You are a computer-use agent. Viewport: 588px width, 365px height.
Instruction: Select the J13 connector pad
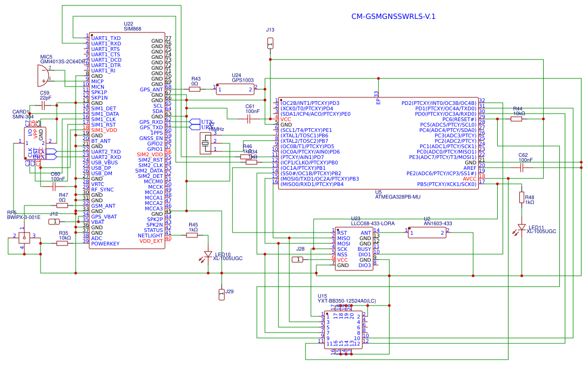tap(270, 43)
